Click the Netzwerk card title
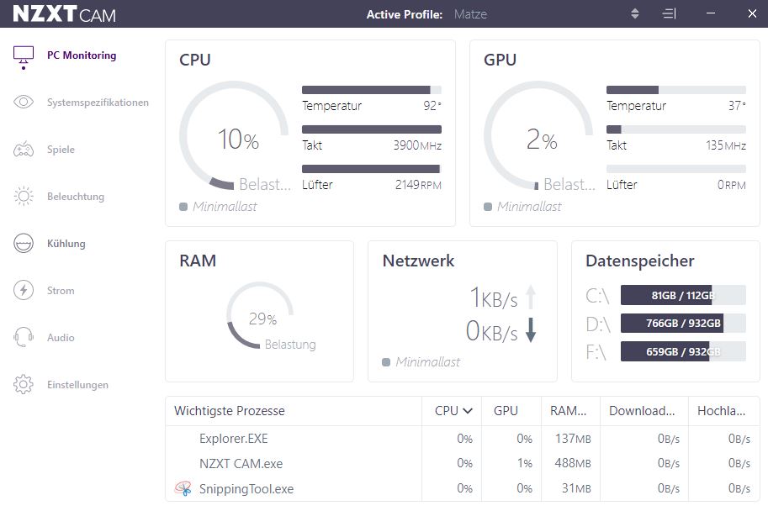This screenshot has width=768, height=532. pyautogui.click(x=418, y=261)
